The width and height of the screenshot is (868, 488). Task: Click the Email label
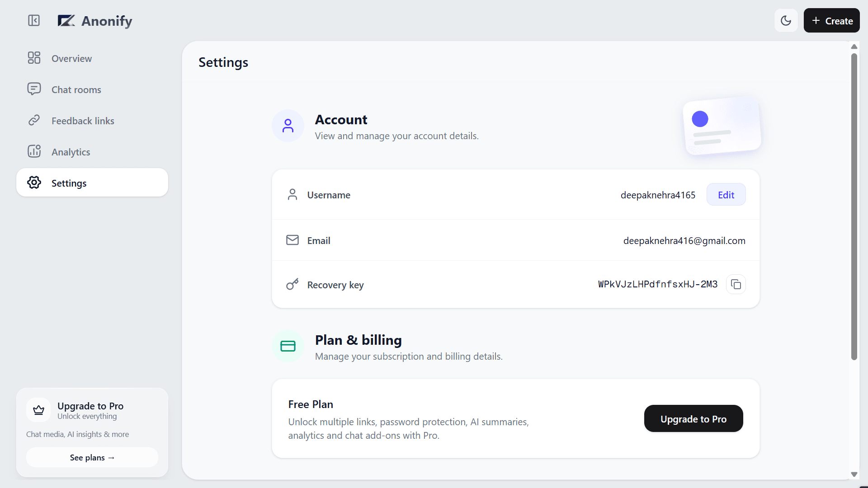pos(319,240)
